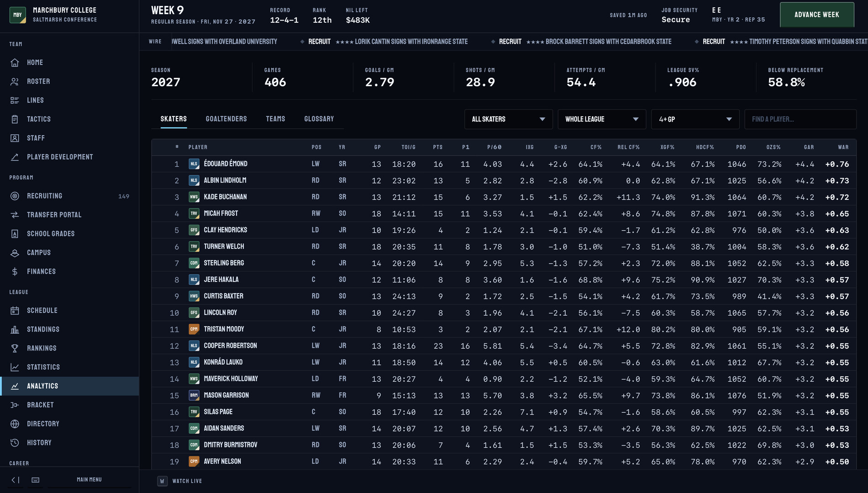
Task: Open the Glossary tab
Action: 319,119
